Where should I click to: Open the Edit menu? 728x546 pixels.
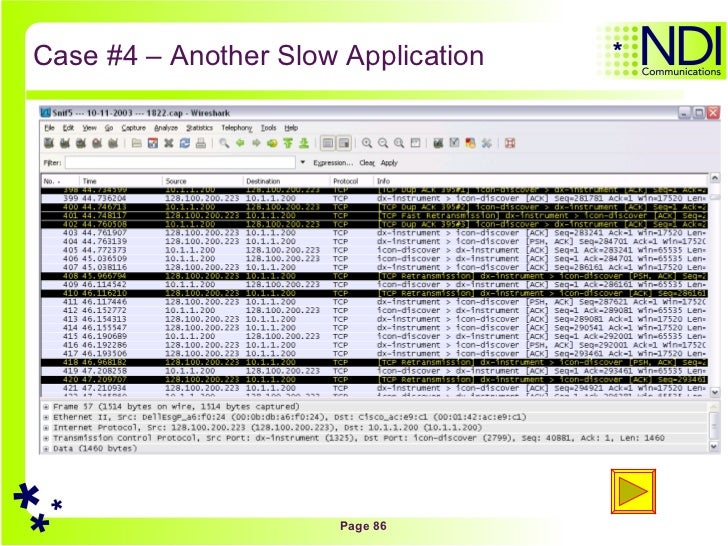68,128
